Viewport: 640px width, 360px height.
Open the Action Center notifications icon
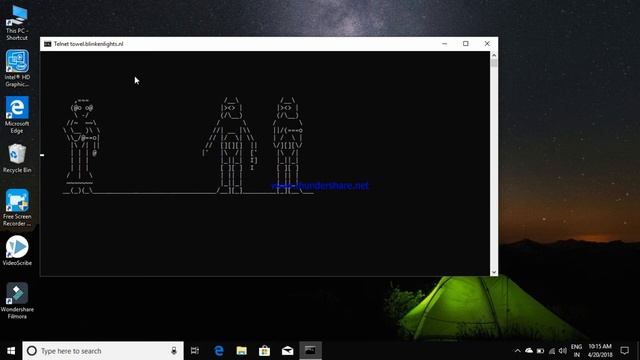624,351
